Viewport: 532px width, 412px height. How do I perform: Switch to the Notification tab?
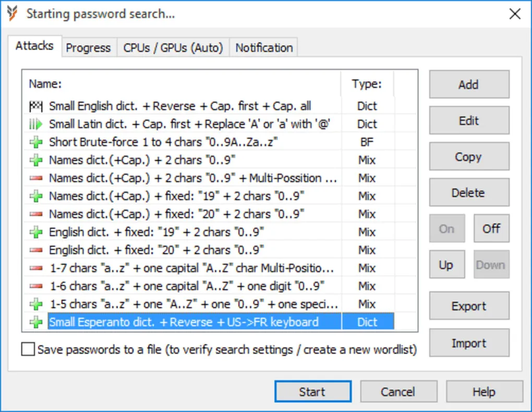[263, 47]
